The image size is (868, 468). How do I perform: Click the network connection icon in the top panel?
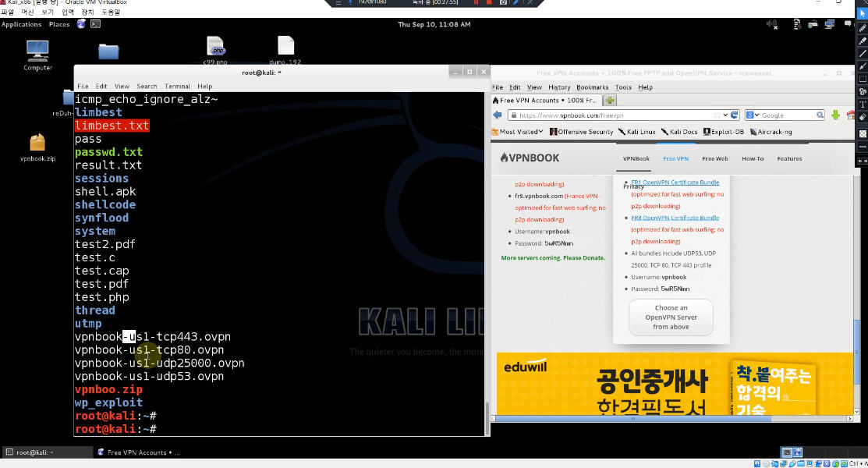click(x=829, y=24)
